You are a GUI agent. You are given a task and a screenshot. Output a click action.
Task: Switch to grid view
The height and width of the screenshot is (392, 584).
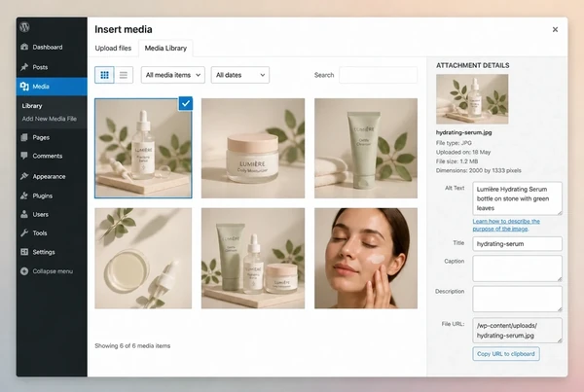pos(105,75)
